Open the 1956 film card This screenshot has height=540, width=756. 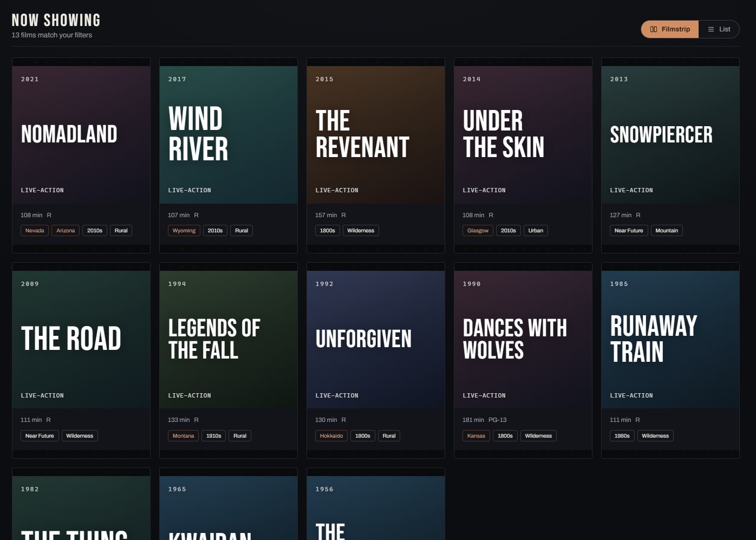376,504
